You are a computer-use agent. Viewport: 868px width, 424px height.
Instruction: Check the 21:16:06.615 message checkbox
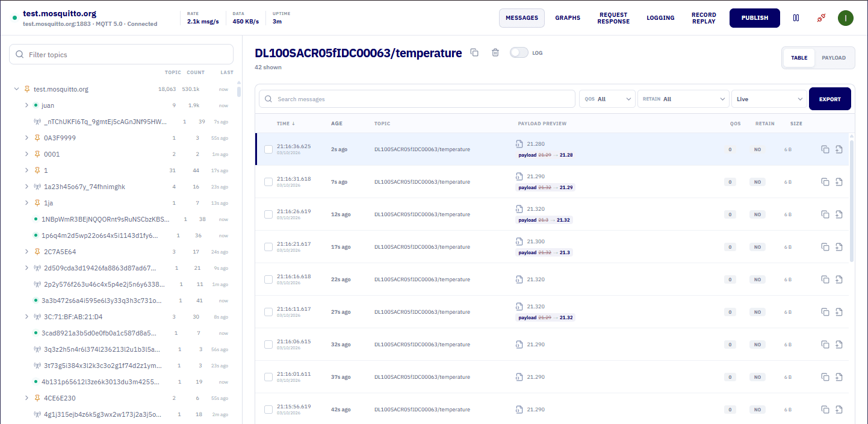pos(268,344)
